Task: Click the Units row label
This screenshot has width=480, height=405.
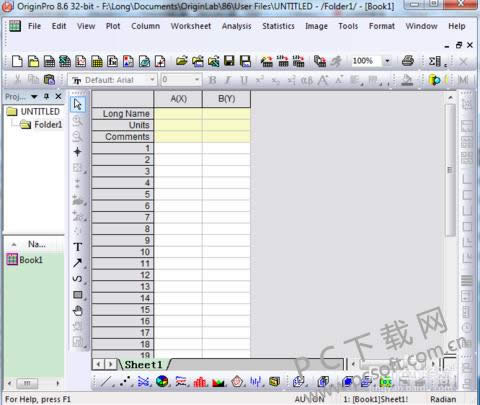Action: pyautogui.click(x=122, y=125)
